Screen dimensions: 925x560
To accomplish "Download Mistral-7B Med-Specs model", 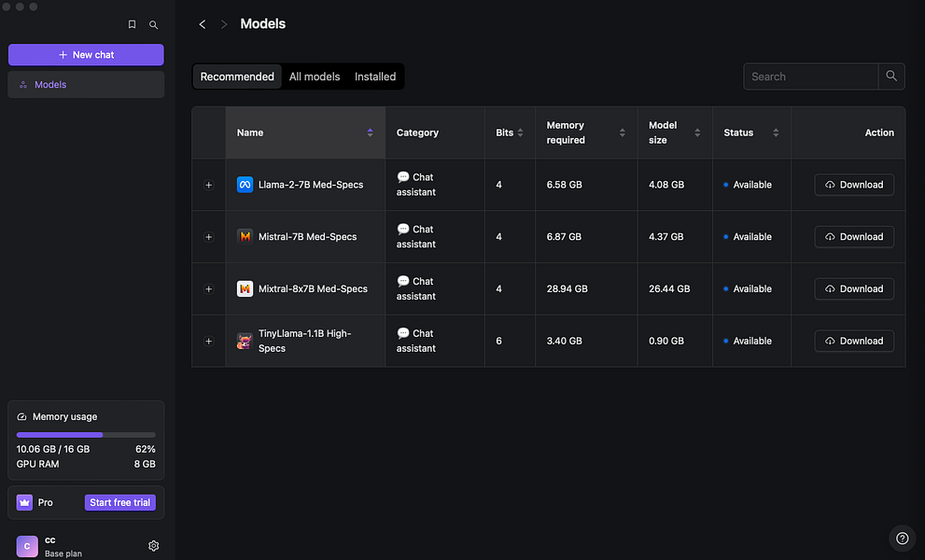I will pyautogui.click(x=854, y=237).
